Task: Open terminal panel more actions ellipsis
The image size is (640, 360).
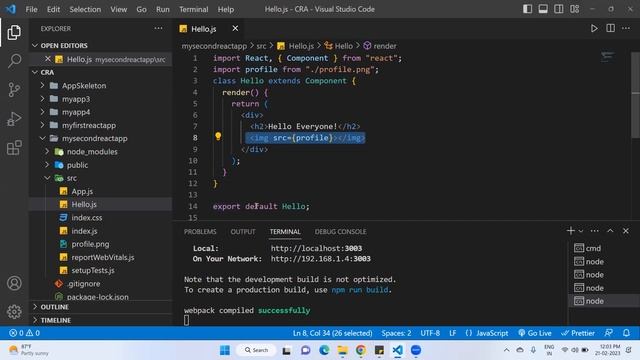Action: click(594, 231)
